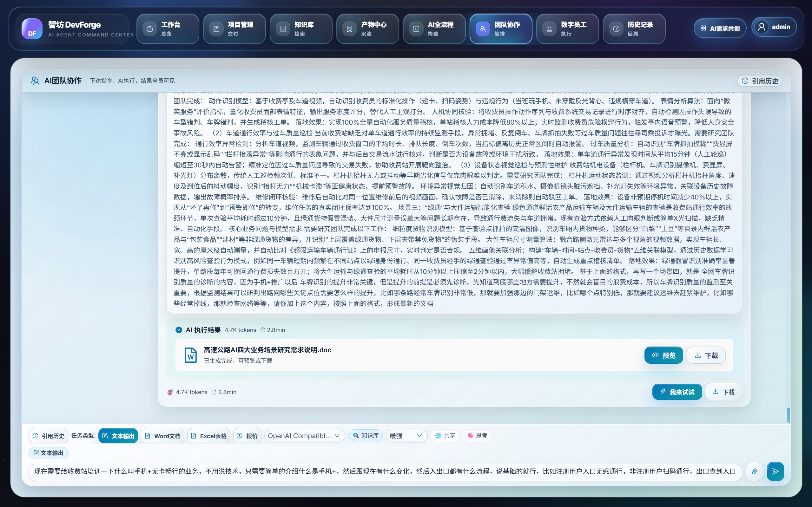Click the attachment paperclip icon
Image resolution: width=812 pixels, height=507 pixels.
click(755, 471)
